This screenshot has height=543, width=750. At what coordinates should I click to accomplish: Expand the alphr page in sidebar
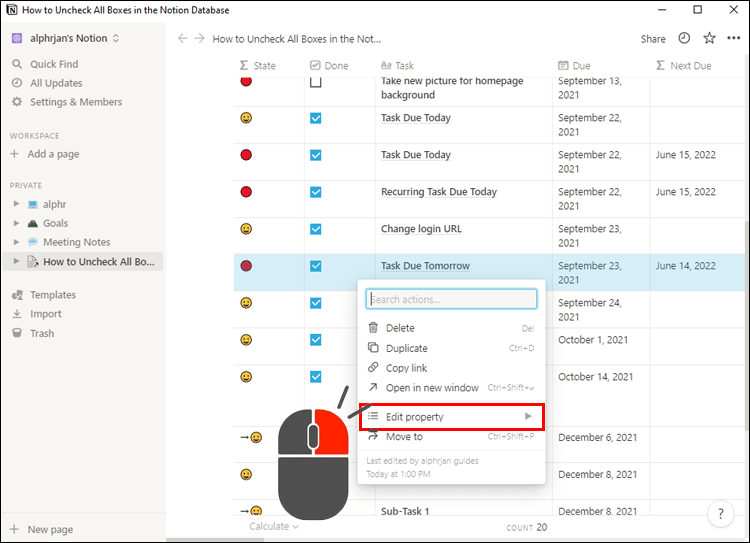point(16,204)
